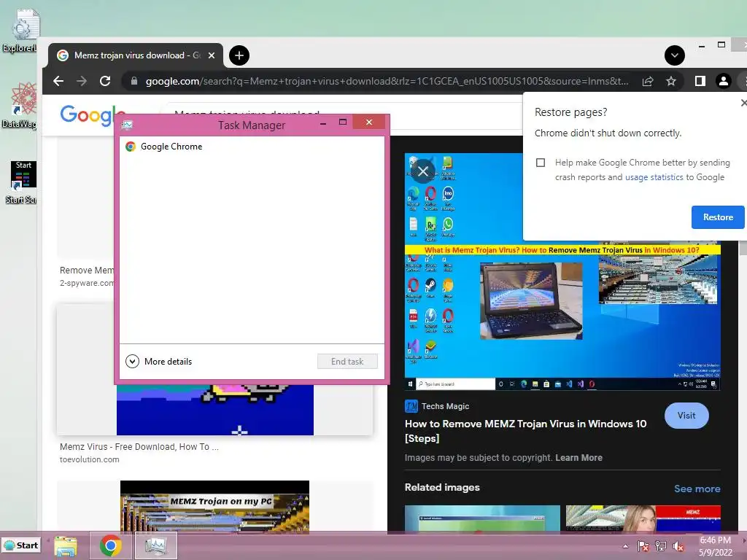747x560 pixels.
Task: Expand More details in Task Manager
Action: tap(158, 362)
